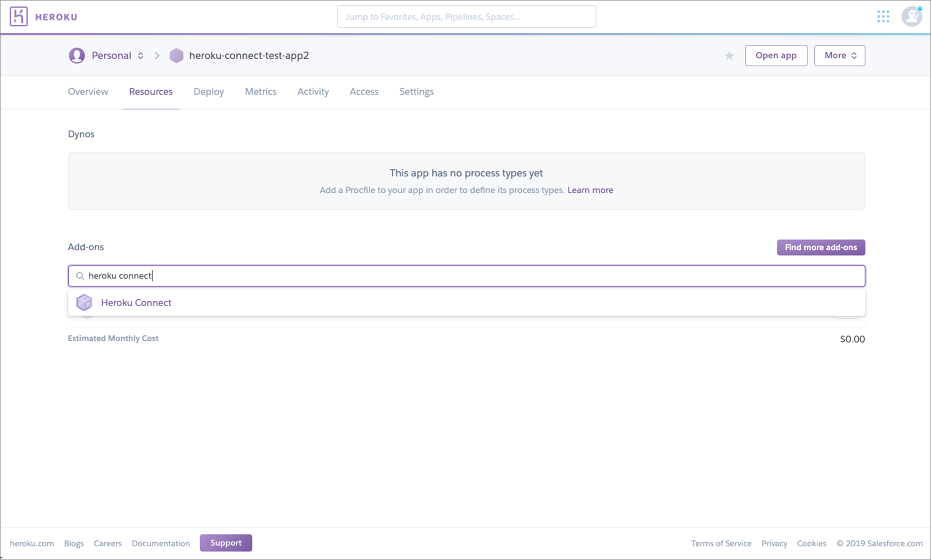Click the © 2019 Salesforce.com text
Image resolution: width=931 pixels, height=560 pixels.
(880, 543)
